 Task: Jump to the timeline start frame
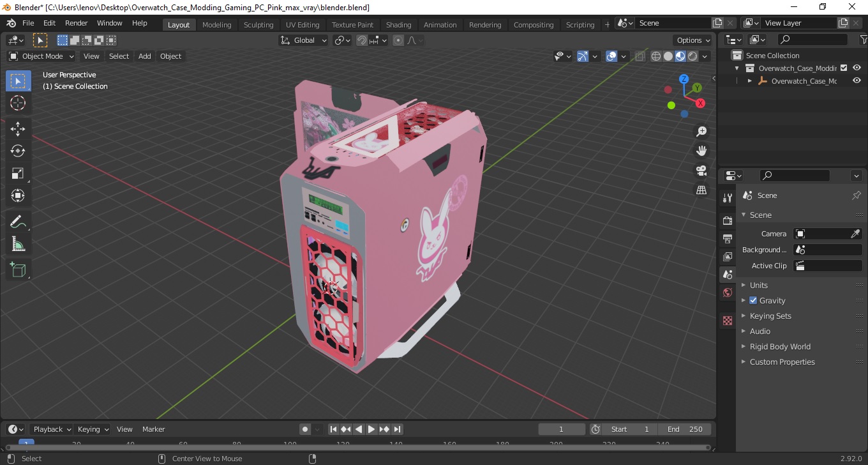coord(333,429)
